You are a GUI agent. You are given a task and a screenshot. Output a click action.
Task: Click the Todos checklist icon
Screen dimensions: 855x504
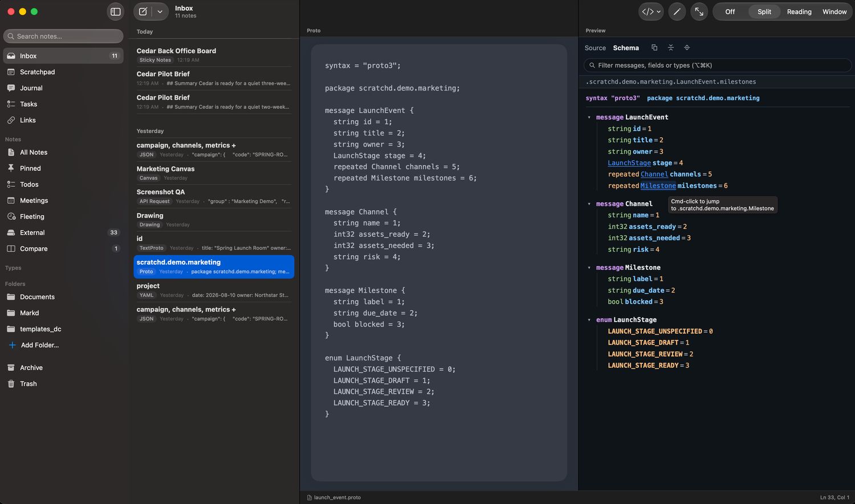pyautogui.click(x=11, y=184)
